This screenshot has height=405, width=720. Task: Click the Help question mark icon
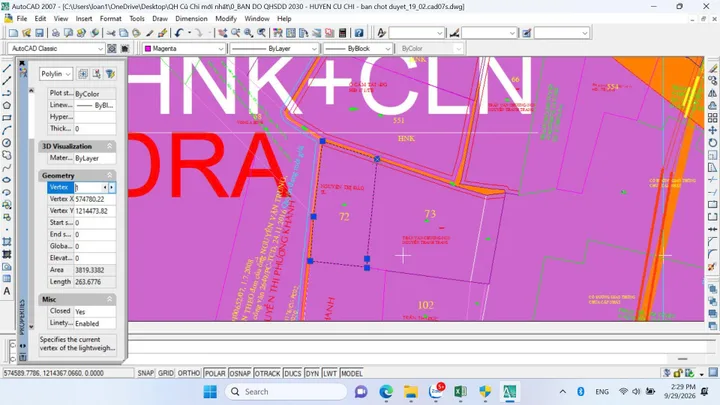(359, 33)
